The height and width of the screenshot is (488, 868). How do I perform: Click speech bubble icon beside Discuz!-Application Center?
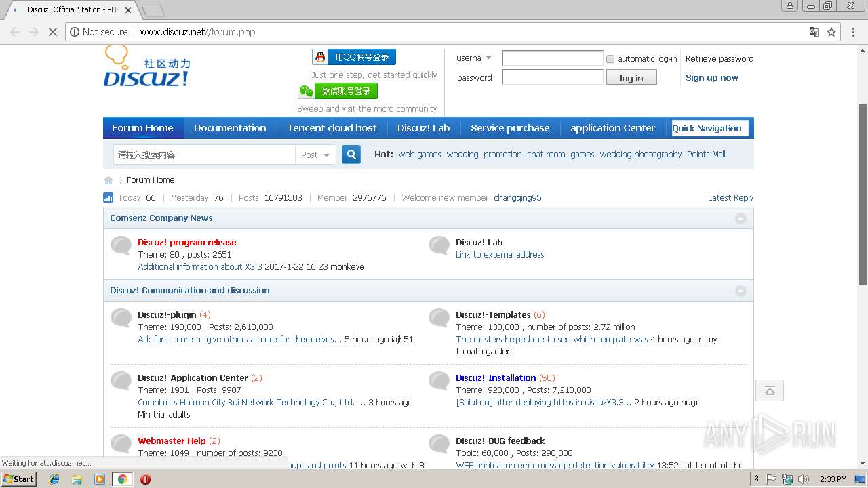121,380
